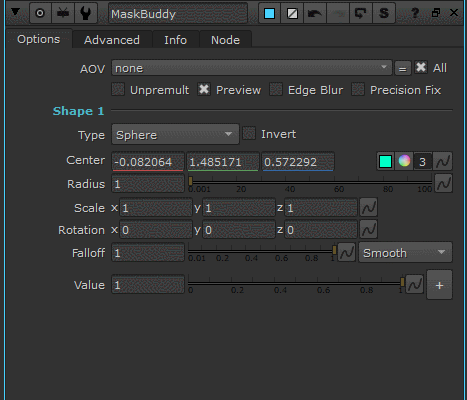Click the revert icon in the header
The width and height of the screenshot is (467, 400).
click(360, 13)
